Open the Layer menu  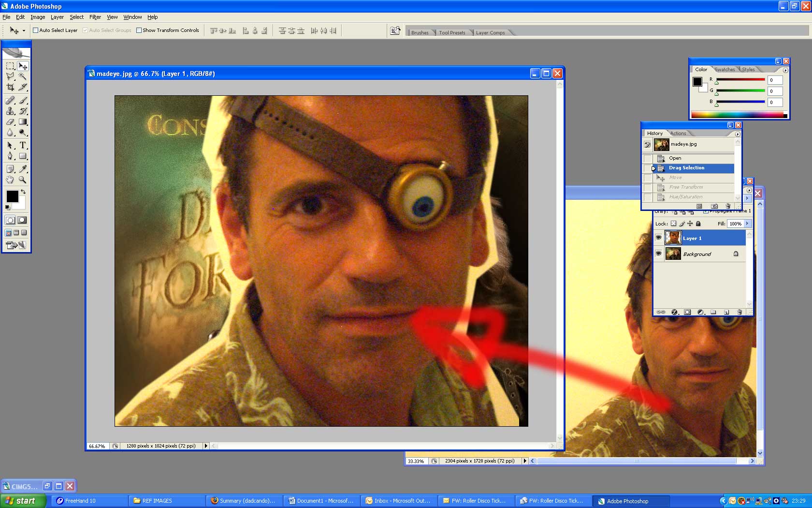57,17
